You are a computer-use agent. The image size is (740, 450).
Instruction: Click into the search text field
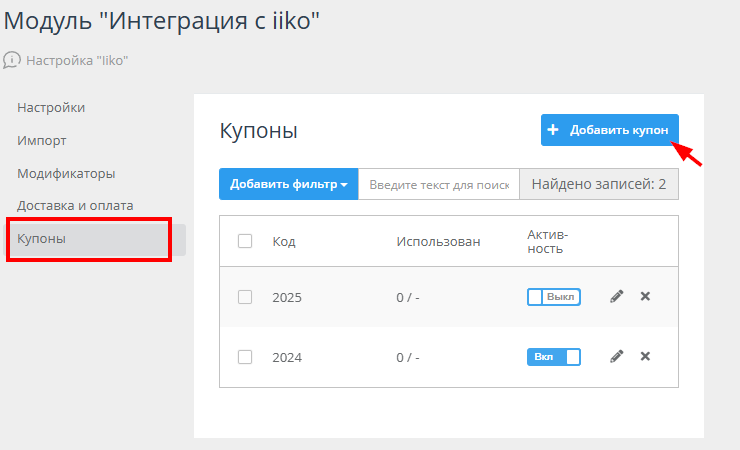tap(439, 184)
